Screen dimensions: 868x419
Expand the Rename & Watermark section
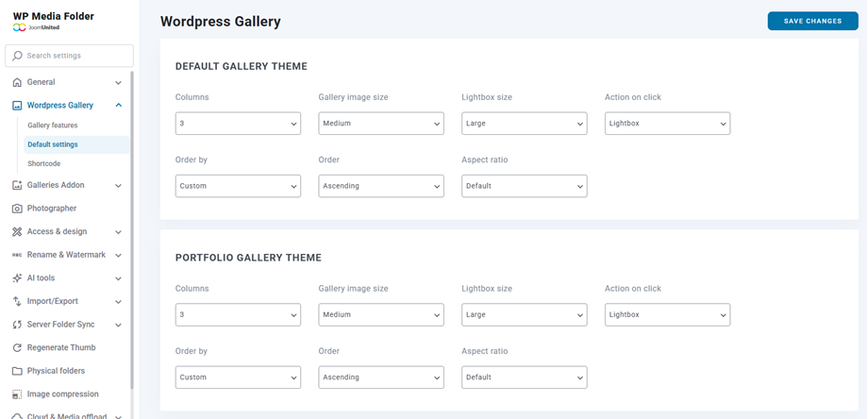tap(118, 255)
